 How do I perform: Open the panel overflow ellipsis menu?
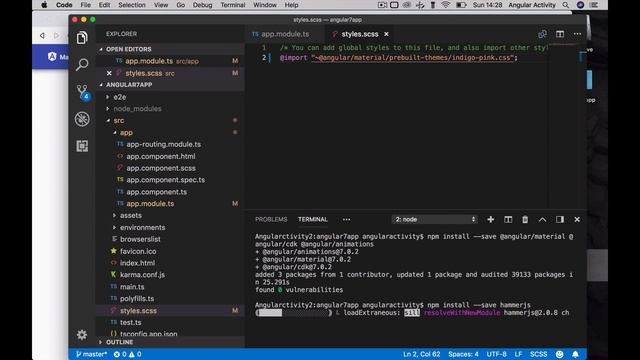346,220
